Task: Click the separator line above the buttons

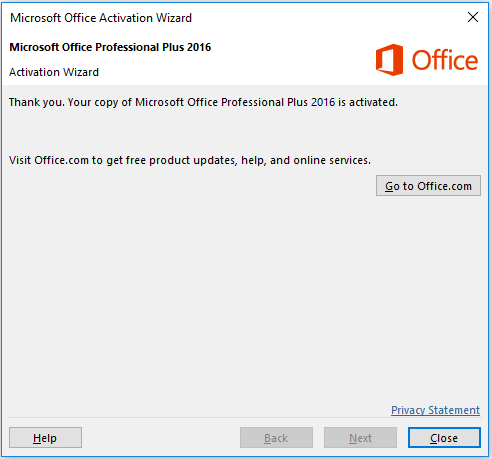Action: (x=244, y=417)
